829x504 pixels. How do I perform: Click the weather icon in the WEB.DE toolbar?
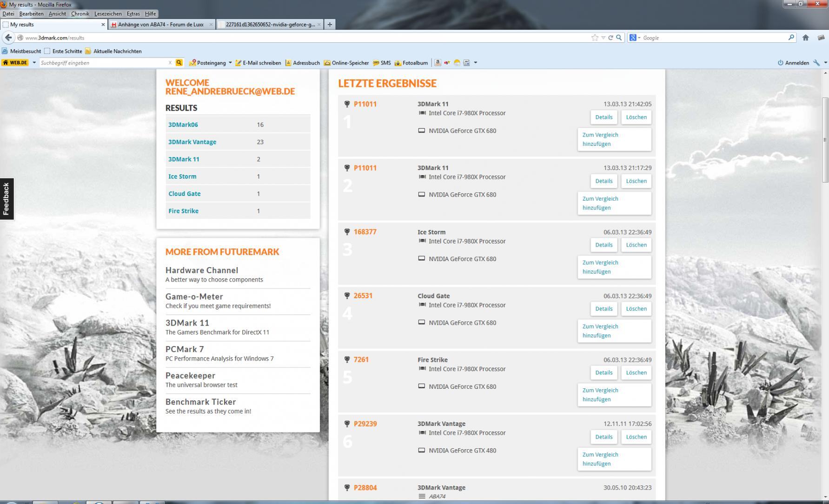[x=457, y=63]
